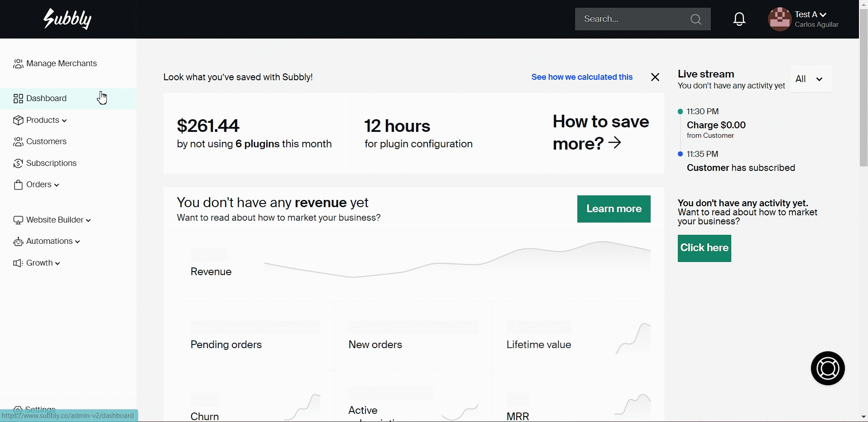Click the Live stream heading
The width and height of the screenshot is (868, 422).
click(706, 74)
